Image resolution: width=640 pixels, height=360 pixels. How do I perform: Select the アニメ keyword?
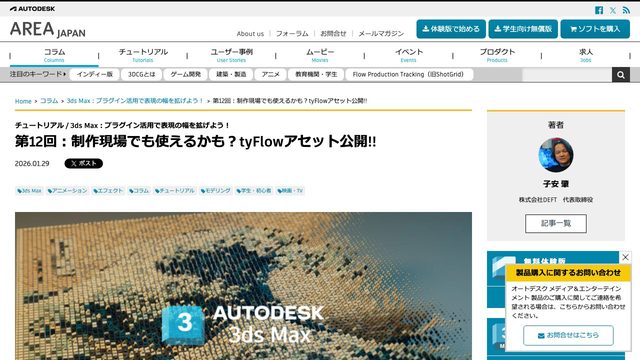coord(271,74)
